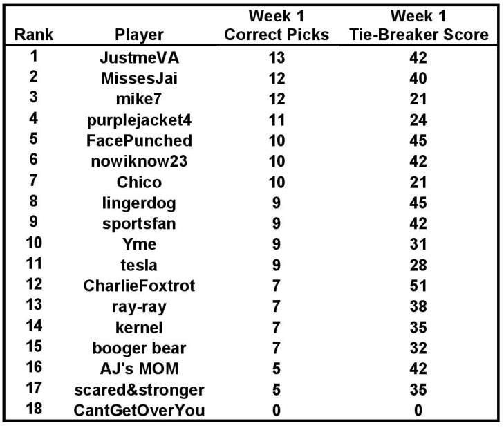Click the FacePunched player name

click(x=139, y=140)
